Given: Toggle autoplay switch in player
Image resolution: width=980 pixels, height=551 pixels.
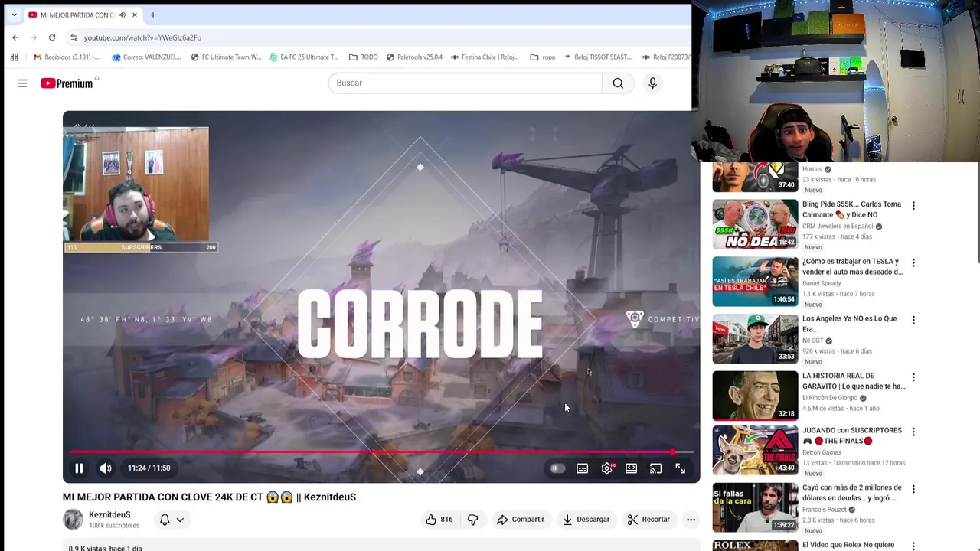Looking at the screenshot, I should click(557, 468).
